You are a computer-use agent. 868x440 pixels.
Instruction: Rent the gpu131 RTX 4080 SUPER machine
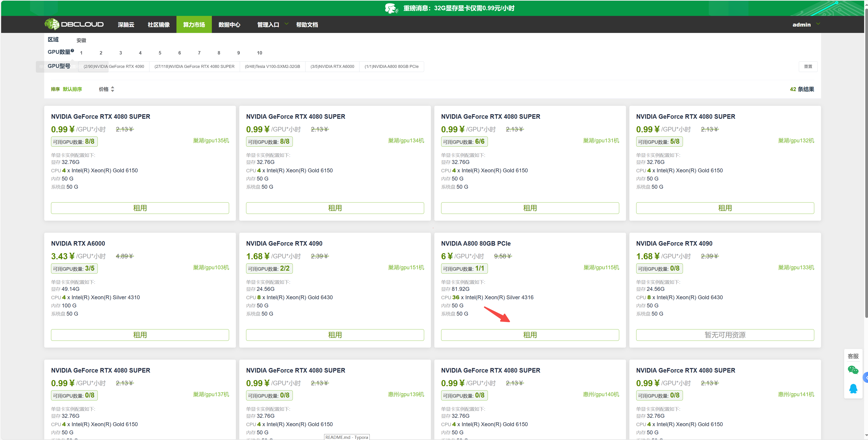tap(530, 208)
